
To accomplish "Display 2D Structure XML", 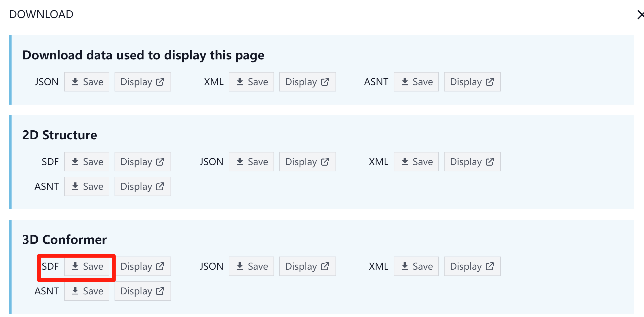I will point(472,162).
